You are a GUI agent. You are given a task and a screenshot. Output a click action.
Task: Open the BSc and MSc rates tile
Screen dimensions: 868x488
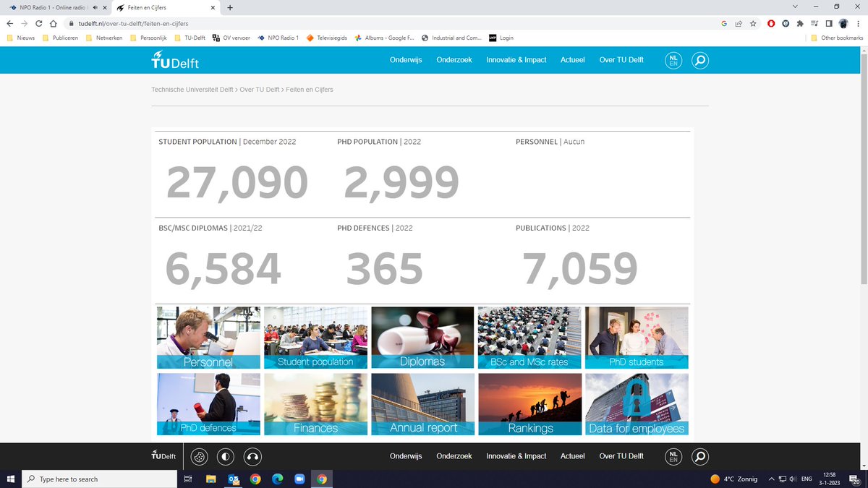[x=529, y=338]
